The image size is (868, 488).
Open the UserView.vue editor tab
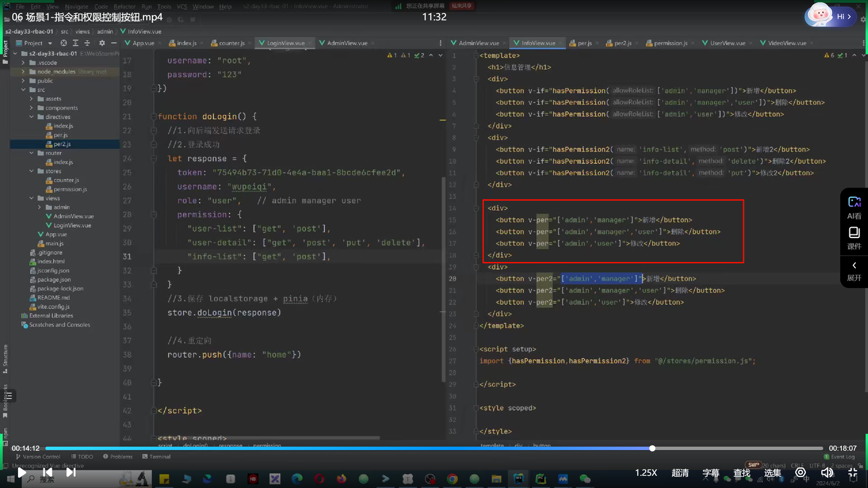[x=728, y=43]
